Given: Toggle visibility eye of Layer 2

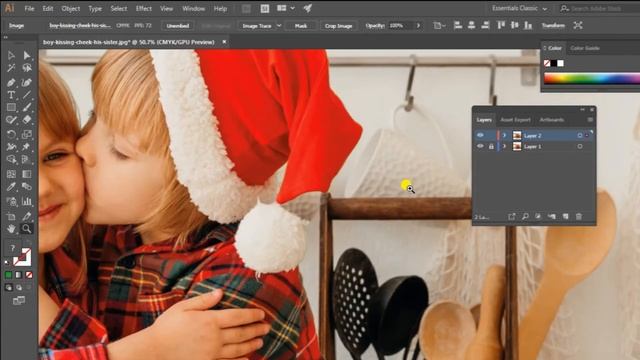Looking at the screenshot, I should click(480, 136).
